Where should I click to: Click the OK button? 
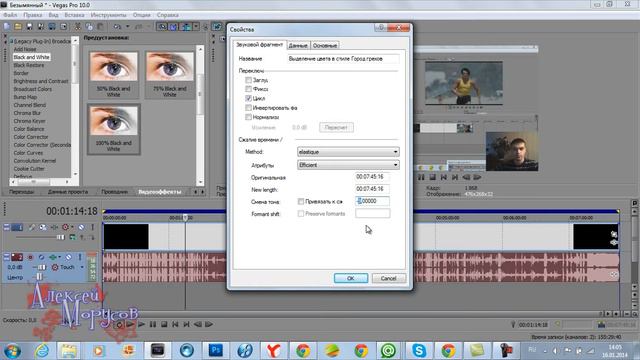click(351, 278)
